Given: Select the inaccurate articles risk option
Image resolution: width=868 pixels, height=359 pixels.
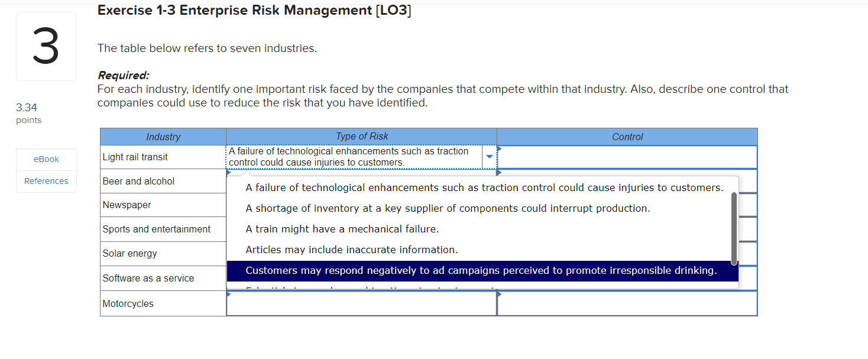Looking at the screenshot, I should click(x=351, y=249).
